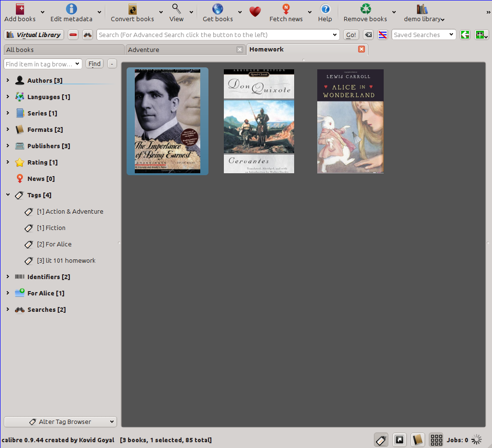Expand the Formats category

pyautogui.click(x=8, y=129)
